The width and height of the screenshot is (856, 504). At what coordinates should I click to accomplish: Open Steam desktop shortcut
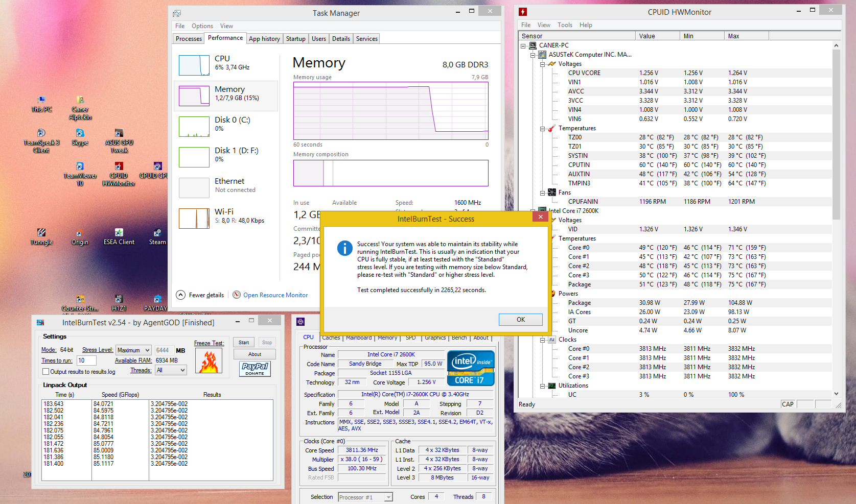157,237
